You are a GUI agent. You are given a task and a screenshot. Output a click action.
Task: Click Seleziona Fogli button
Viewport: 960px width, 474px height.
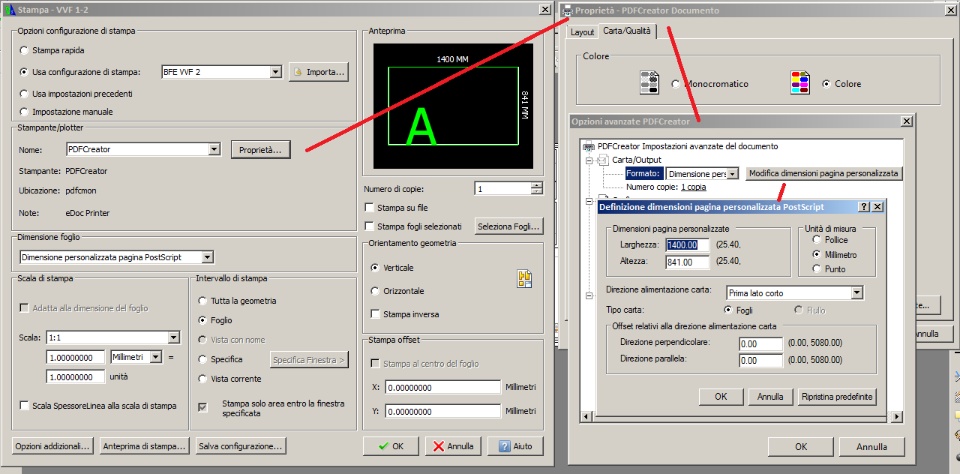click(x=509, y=227)
